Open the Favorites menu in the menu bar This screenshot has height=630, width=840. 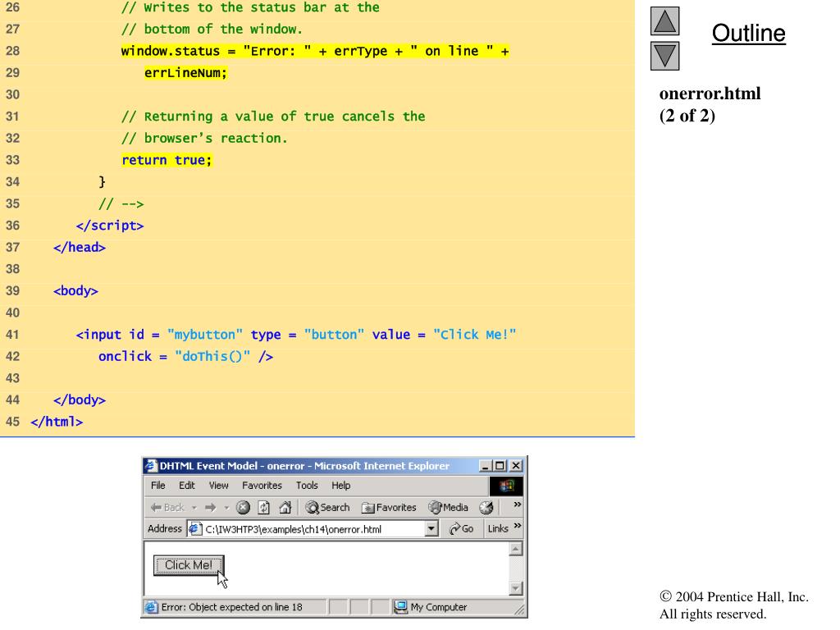pos(262,486)
